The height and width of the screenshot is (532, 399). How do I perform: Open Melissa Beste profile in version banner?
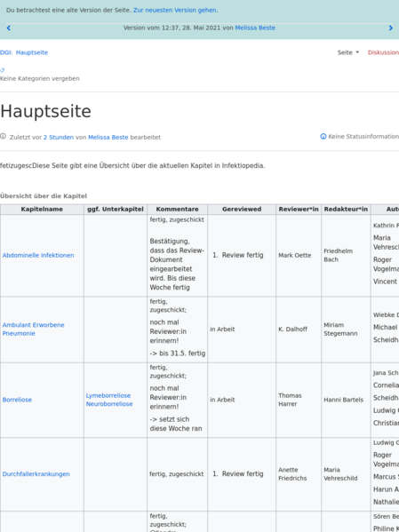(x=255, y=28)
